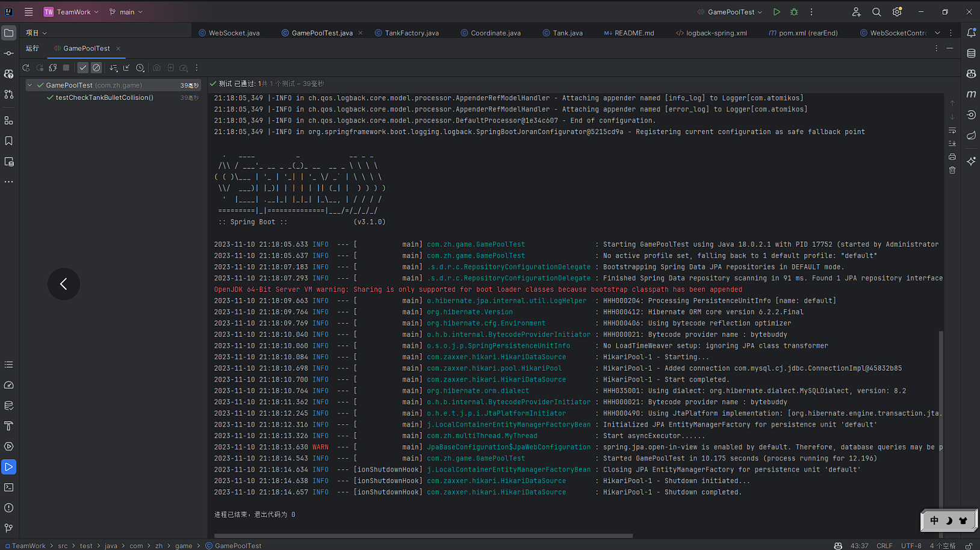Screen dimensions: 980x550
Task: Switch to the Tank.java tab
Action: coord(562,33)
